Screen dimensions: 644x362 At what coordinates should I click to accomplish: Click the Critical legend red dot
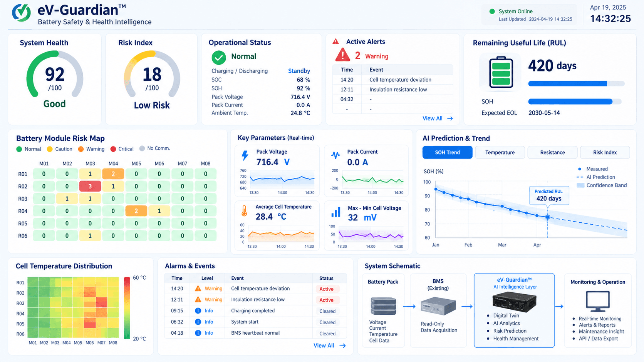coord(113,149)
